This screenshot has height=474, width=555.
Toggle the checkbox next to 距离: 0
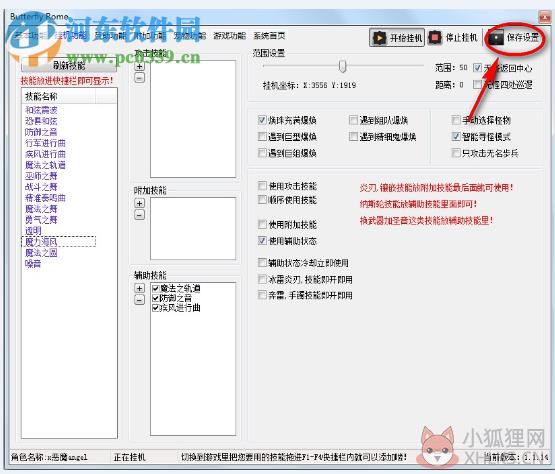pyautogui.click(x=477, y=84)
